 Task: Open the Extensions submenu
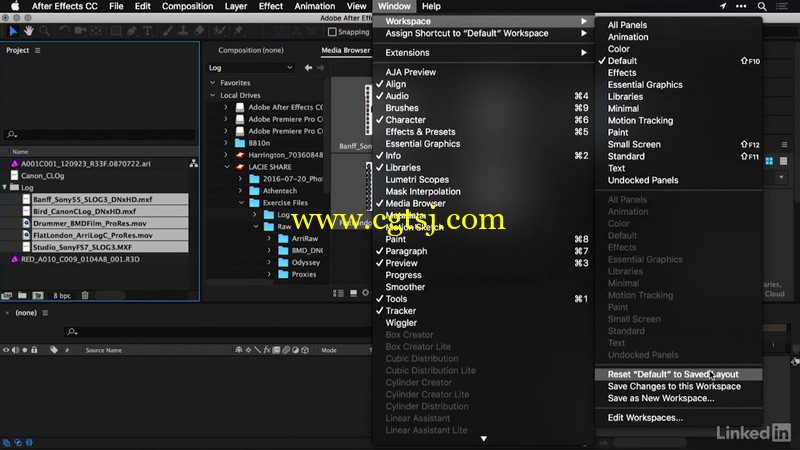coord(483,53)
